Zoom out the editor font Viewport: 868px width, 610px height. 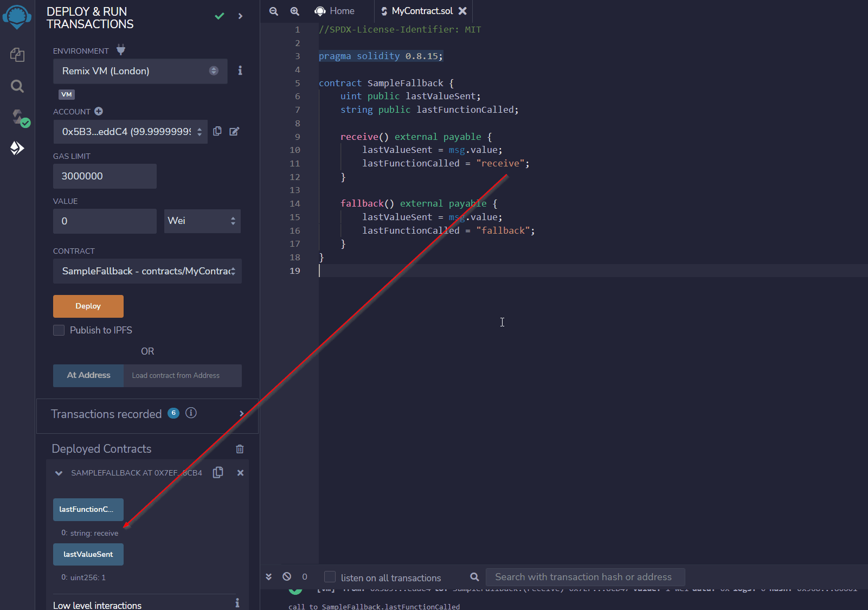[x=274, y=11]
